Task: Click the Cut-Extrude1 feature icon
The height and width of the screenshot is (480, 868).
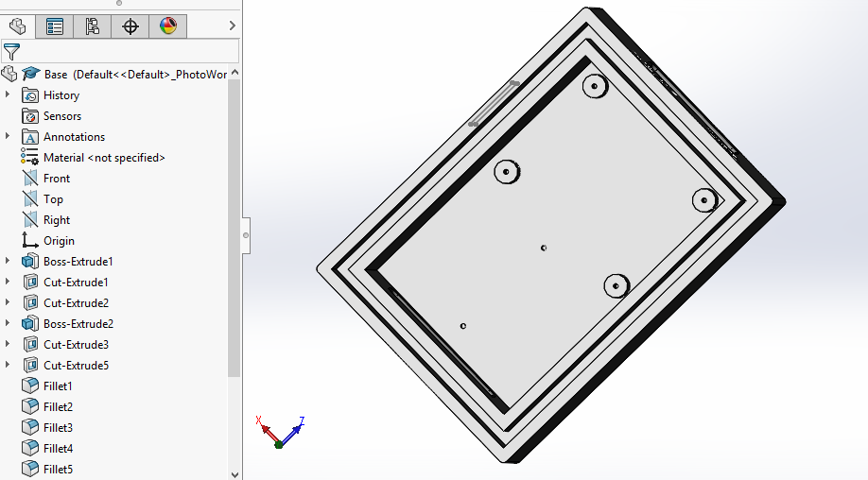Action: click(30, 282)
